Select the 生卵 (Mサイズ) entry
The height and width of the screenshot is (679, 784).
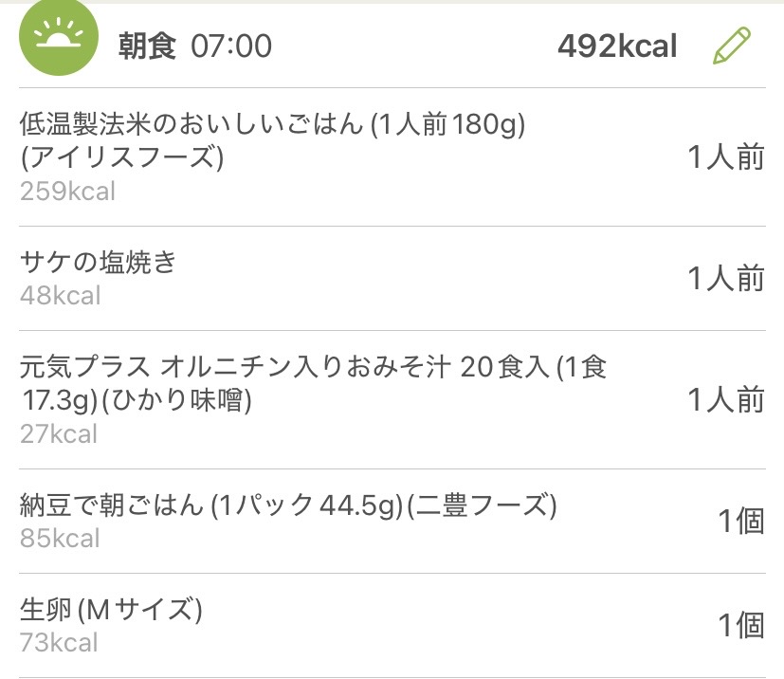[x=111, y=610]
